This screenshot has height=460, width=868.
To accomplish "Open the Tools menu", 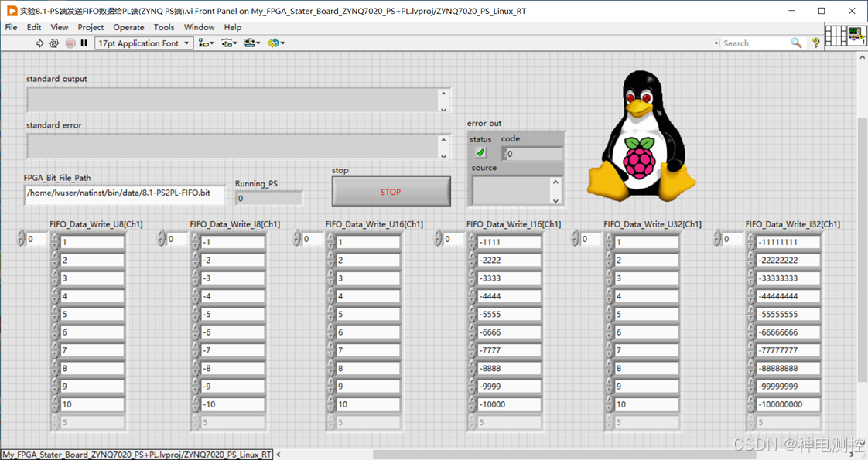I will click(x=164, y=27).
